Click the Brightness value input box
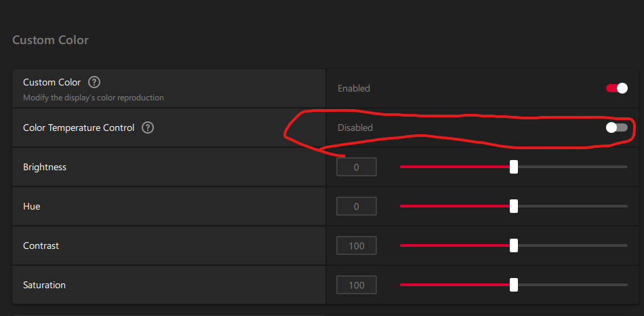Viewport: 644px width, 316px height. [357, 167]
